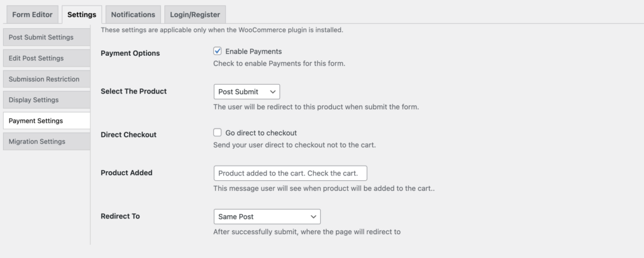
Task: Switch to the Settings tab
Action: tap(82, 14)
